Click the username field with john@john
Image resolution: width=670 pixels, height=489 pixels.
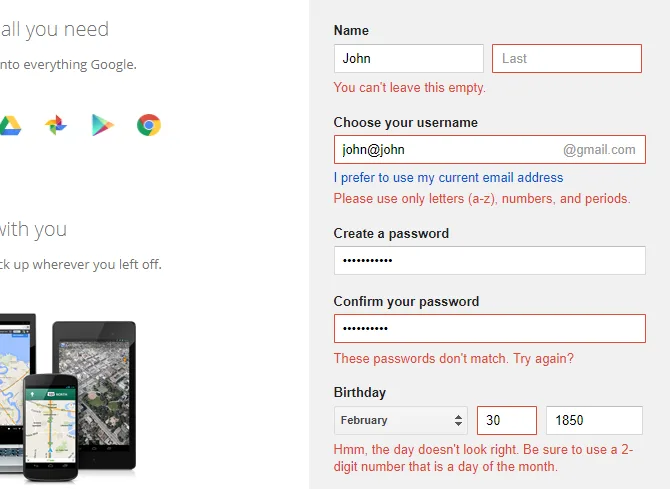click(x=445, y=150)
